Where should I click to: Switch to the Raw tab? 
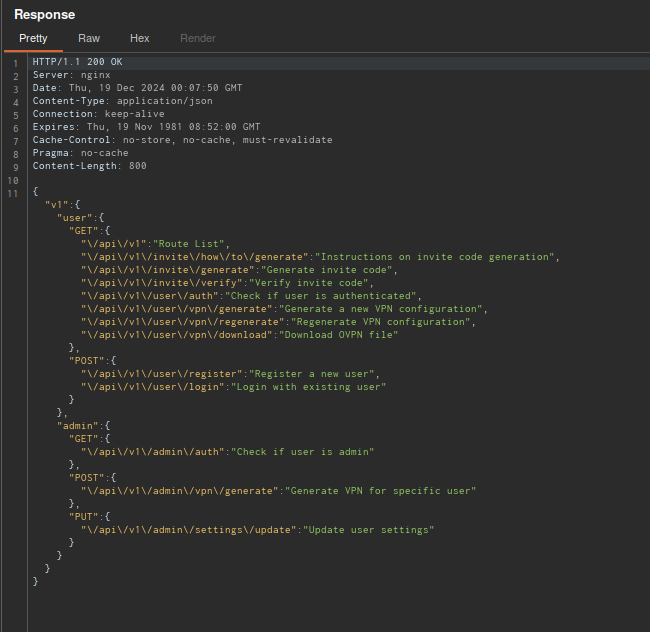[x=89, y=38]
